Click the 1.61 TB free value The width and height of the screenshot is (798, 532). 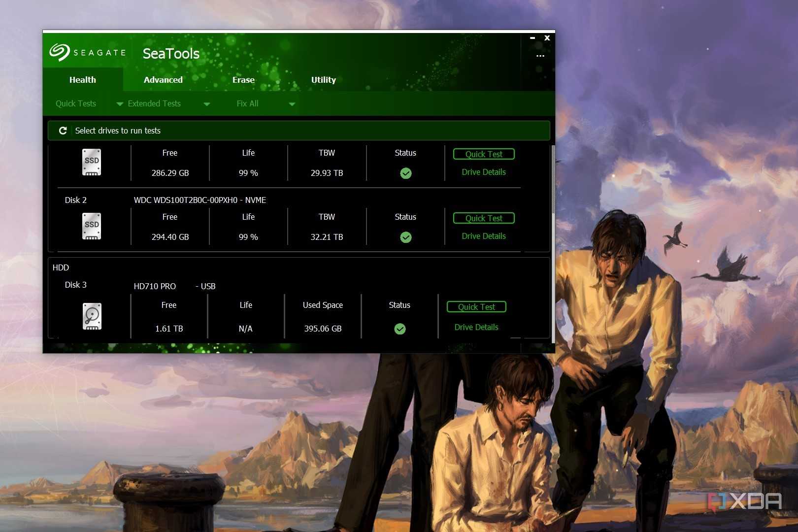click(169, 329)
